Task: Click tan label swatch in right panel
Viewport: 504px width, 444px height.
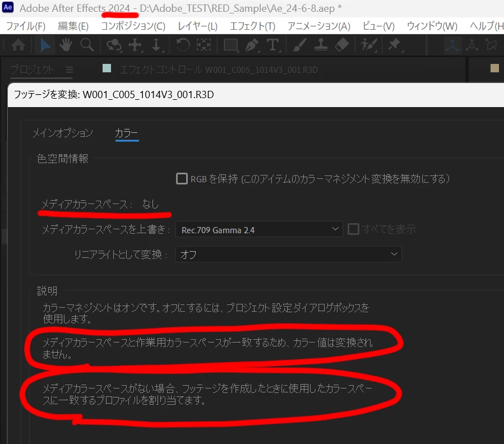Action: click(x=494, y=68)
